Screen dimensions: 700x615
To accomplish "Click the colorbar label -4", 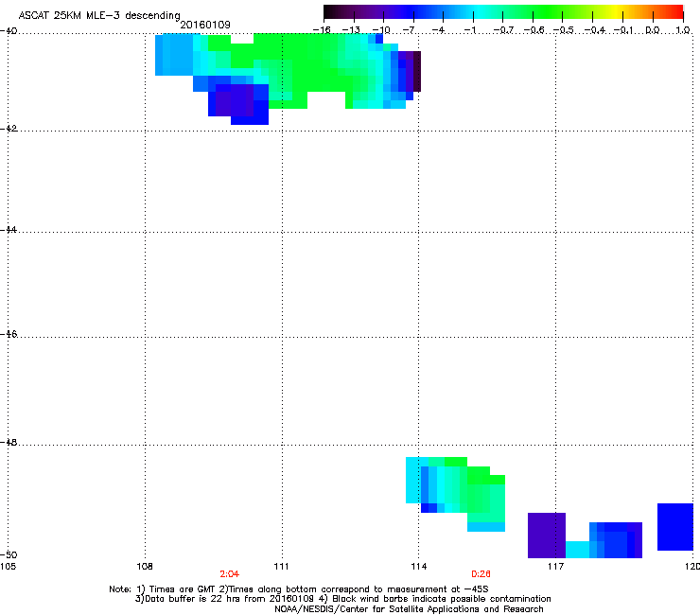I will [438, 30].
